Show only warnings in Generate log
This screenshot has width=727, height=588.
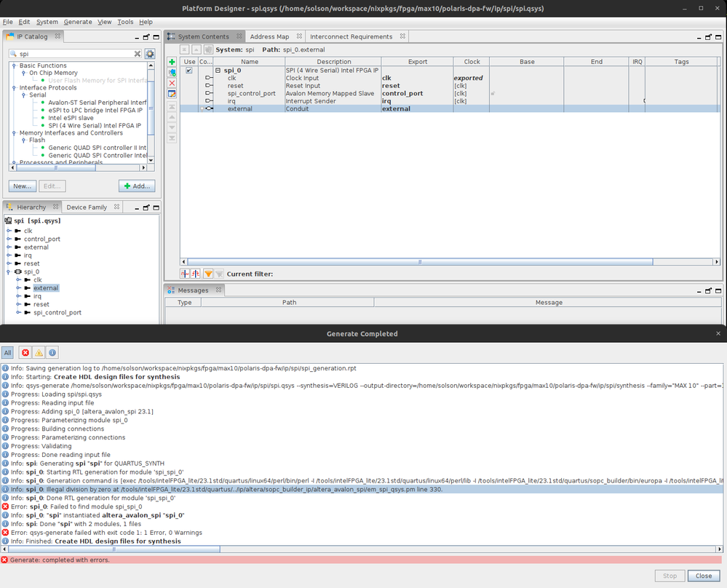pos(39,353)
